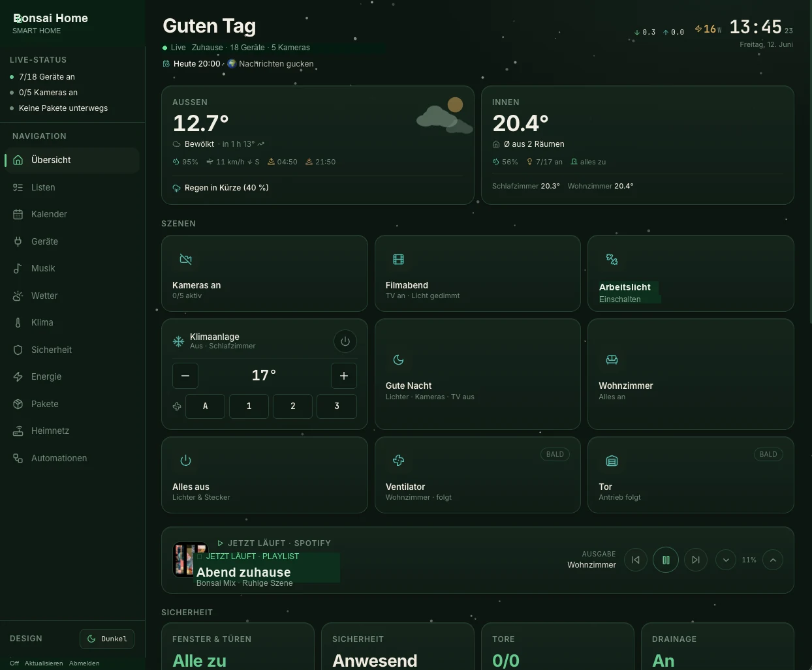Switch to the Wetter page
This screenshot has width=812, height=670.
pyautogui.click(x=72, y=296)
